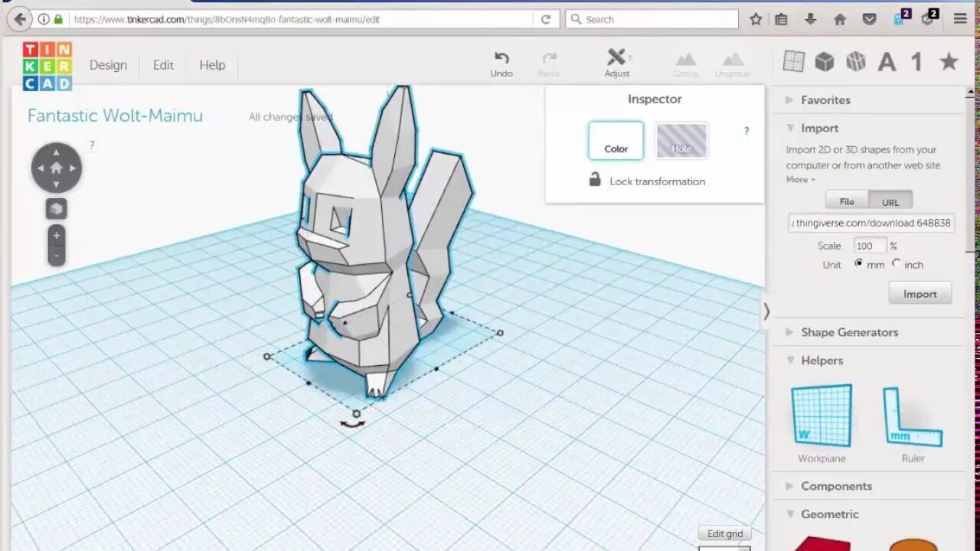Click the thingiverse URL input field
This screenshot has height=551, width=980.
[871, 223]
